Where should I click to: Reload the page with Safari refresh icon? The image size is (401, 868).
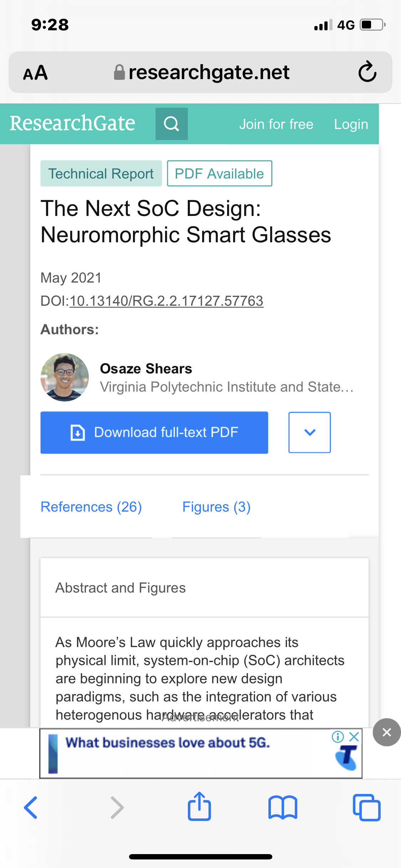367,72
